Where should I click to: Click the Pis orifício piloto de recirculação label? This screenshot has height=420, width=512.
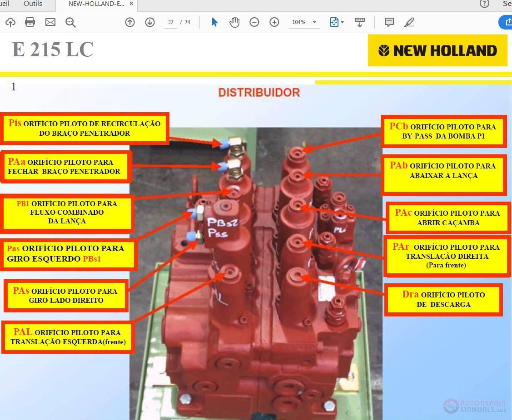pyautogui.click(x=85, y=128)
